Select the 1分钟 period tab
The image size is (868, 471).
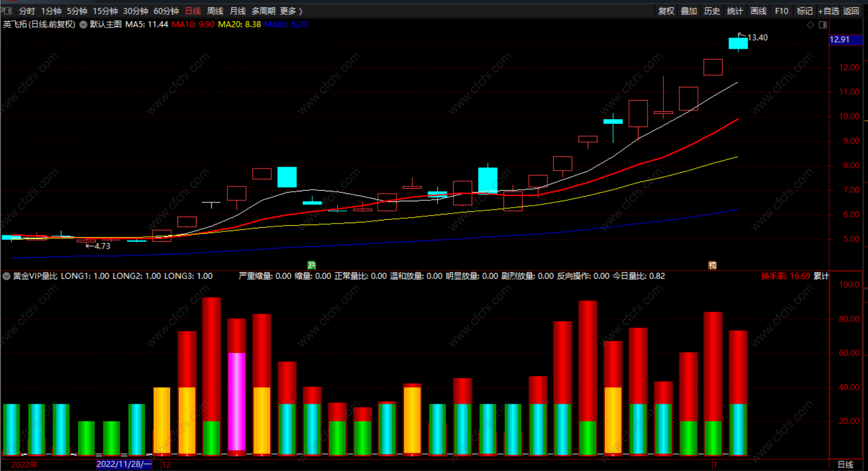pyautogui.click(x=51, y=11)
